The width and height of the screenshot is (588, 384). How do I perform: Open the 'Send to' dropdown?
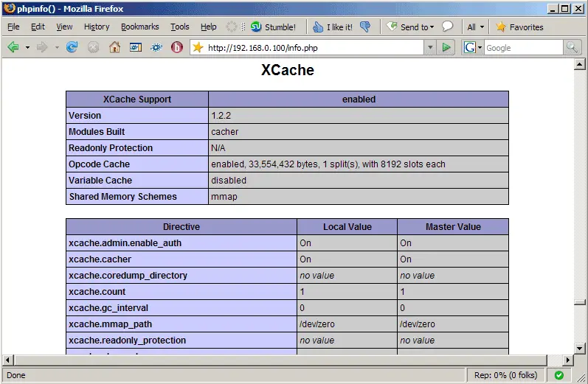[410, 27]
